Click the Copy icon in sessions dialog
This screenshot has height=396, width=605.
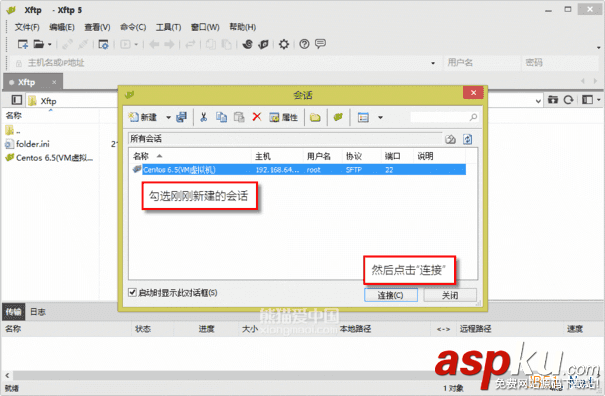[221, 117]
